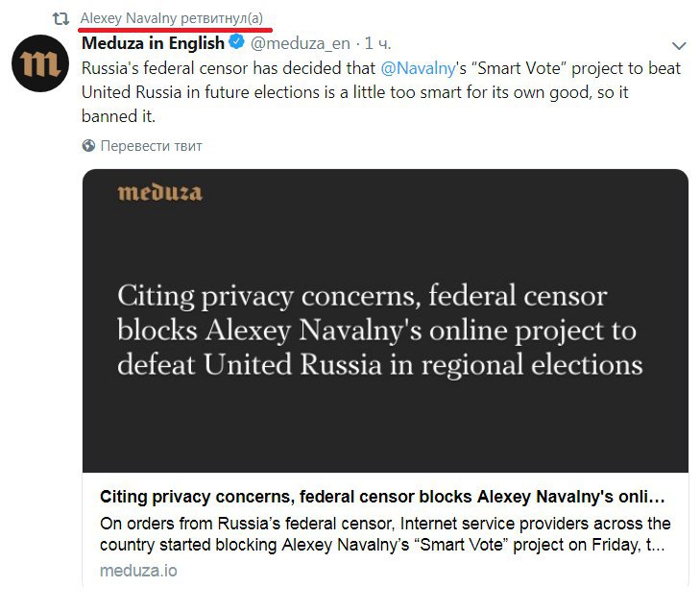Open the bold article title link
Viewport: 700px width, 612px height.
click(382, 497)
